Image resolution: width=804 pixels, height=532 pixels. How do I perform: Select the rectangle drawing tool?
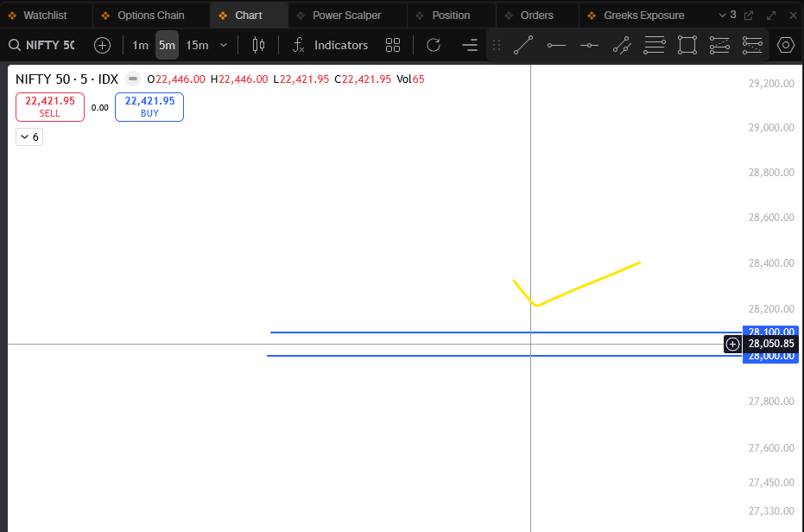[x=687, y=45]
